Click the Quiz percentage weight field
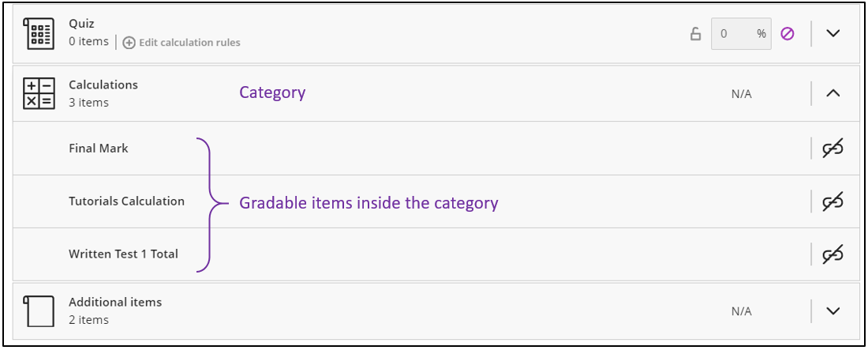This screenshot has width=868, height=350. [741, 34]
